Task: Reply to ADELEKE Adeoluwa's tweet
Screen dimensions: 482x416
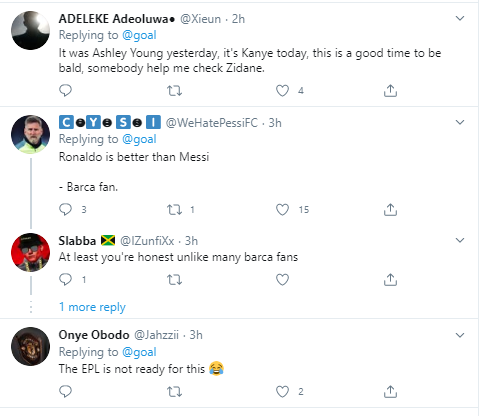Action: point(65,90)
